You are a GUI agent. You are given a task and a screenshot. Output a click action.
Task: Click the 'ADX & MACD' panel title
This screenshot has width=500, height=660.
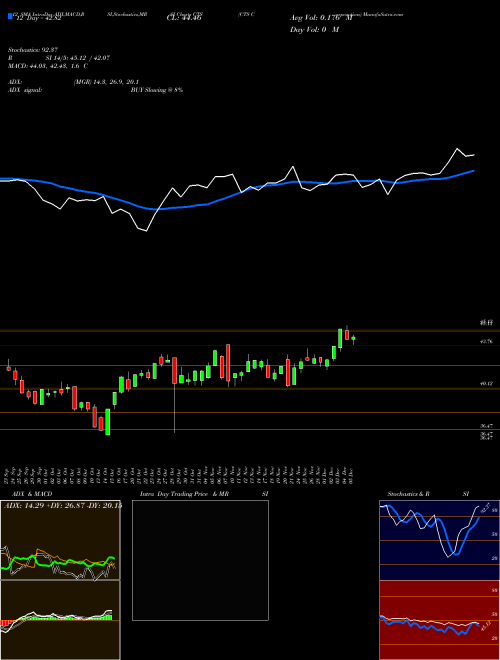[30, 494]
